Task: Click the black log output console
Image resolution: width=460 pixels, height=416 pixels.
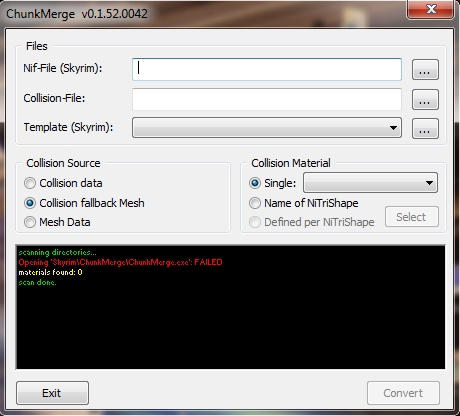Action: [x=230, y=307]
